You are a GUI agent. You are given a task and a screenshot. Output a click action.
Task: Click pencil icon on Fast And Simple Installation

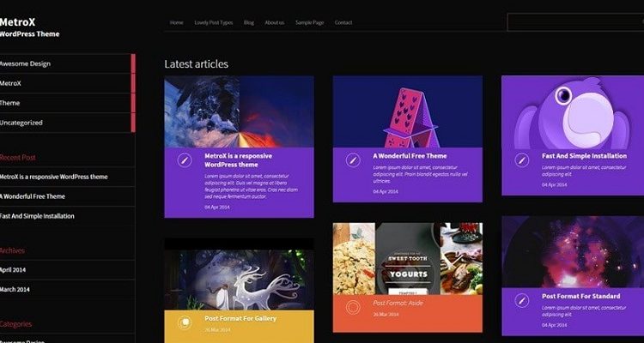521,160
